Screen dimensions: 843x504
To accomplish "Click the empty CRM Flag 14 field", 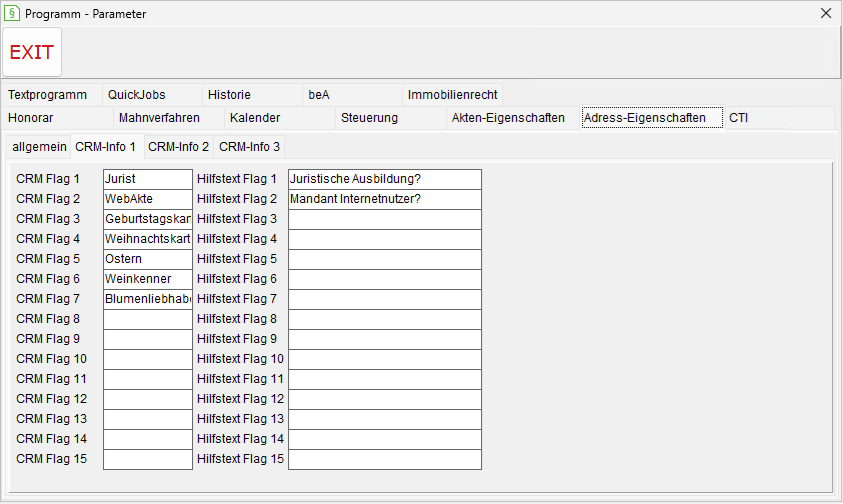I will click(x=148, y=439).
